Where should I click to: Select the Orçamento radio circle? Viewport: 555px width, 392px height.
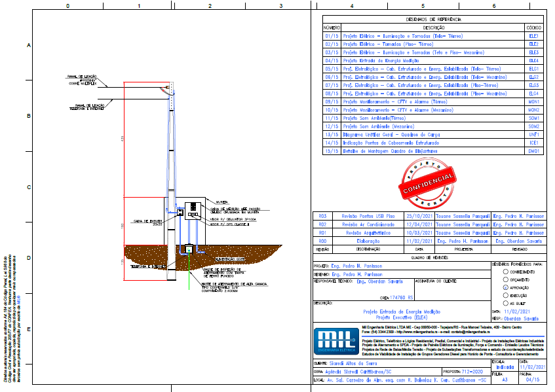pos(505,279)
